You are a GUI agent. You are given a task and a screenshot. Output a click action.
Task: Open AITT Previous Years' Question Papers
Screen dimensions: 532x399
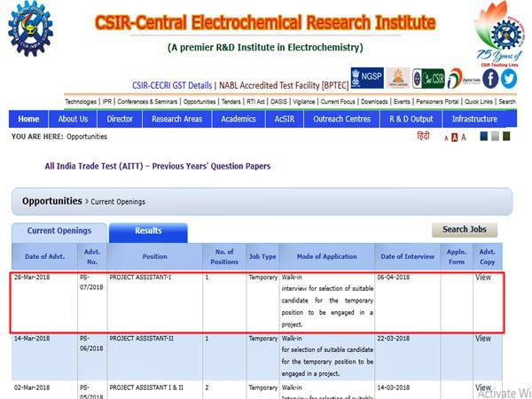click(x=158, y=167)
